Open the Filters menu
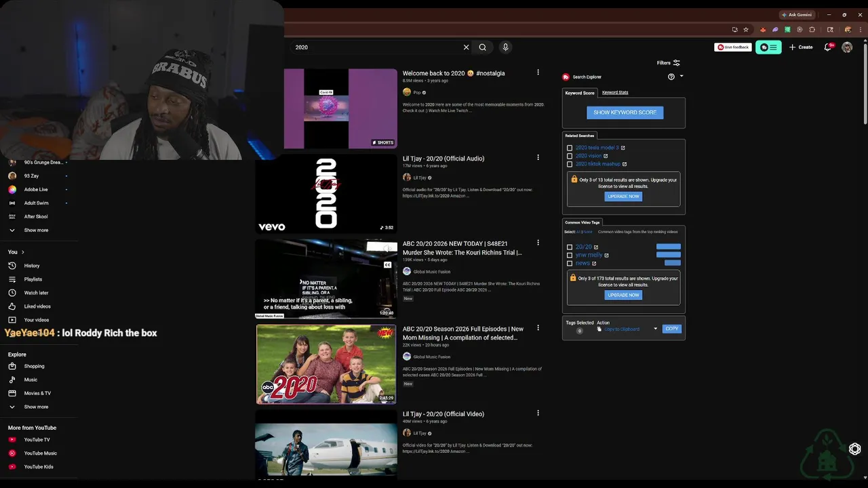The height and width of the screenshot is (488, 868). click(x=668, y=63)
